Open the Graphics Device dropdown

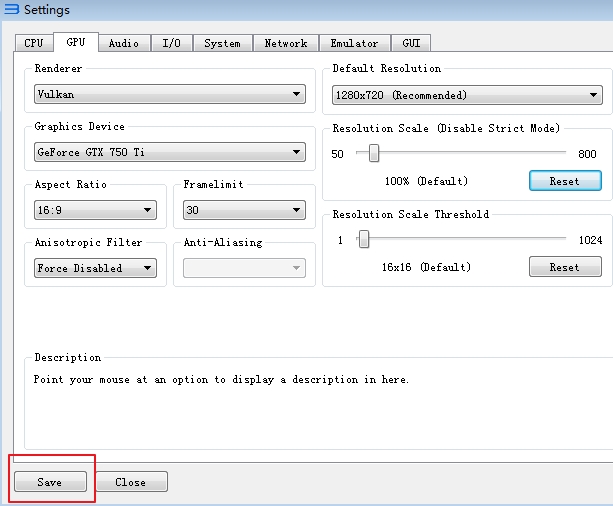[169, 152]
